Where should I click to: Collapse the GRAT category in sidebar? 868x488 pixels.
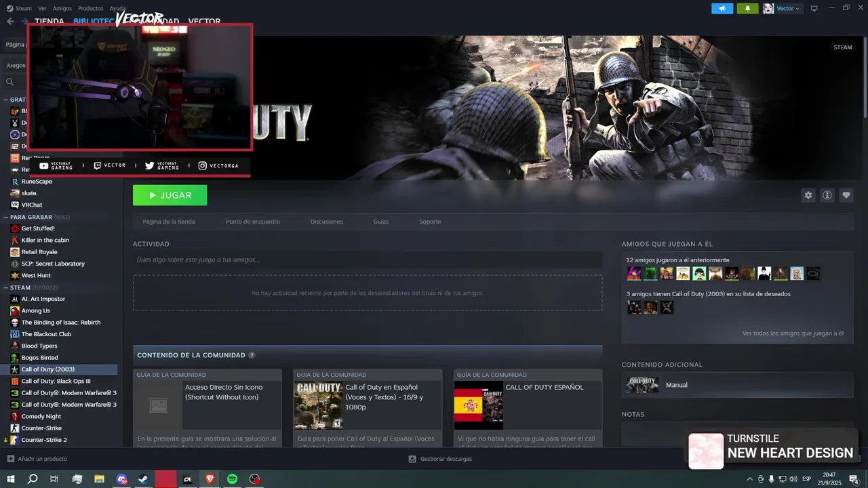pyautogui.click(x=15, y=100)
